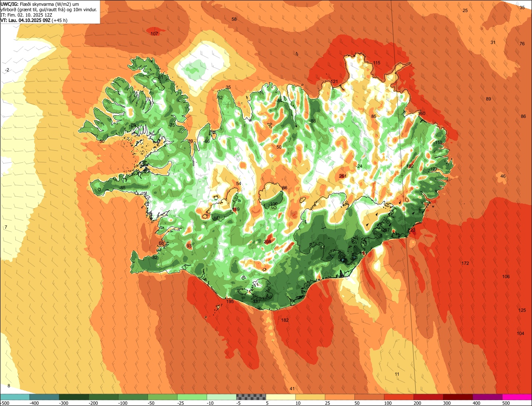The image size is (532, 406).
Task: Click the map value 121 on north coast
Action: (334, 81)
